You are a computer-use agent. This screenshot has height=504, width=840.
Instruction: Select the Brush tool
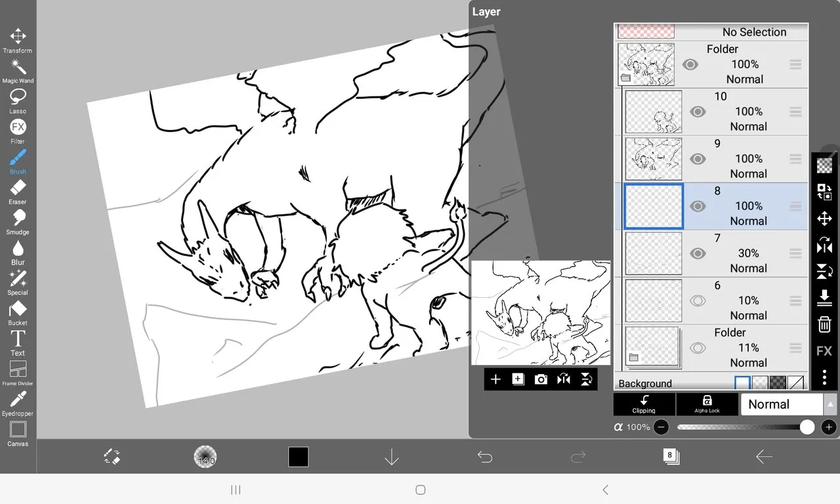[18, 162]
